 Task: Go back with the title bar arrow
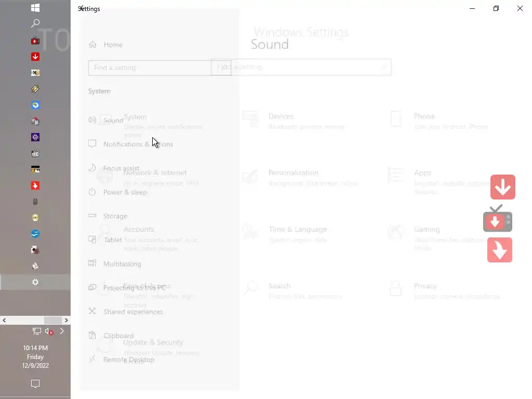point(82,8)
